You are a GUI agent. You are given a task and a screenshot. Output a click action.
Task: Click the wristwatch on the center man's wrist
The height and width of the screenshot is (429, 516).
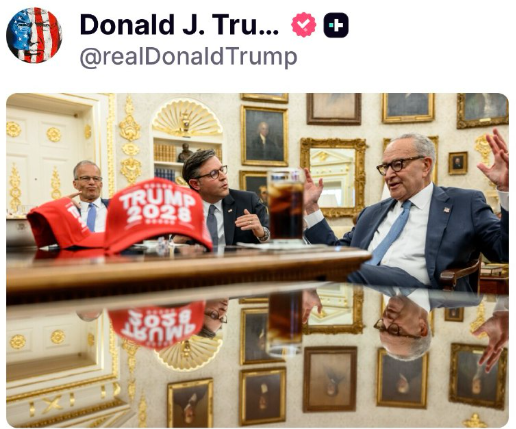tap(265, 235)
